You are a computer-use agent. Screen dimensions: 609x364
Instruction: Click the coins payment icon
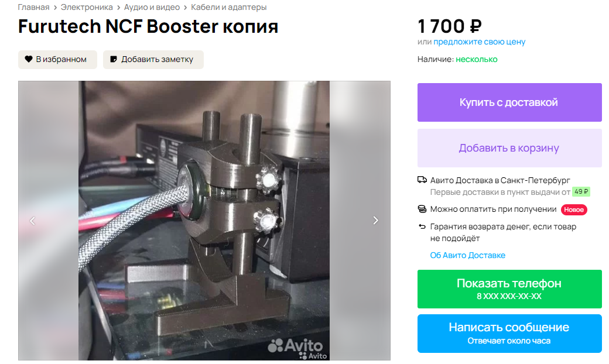422,209
